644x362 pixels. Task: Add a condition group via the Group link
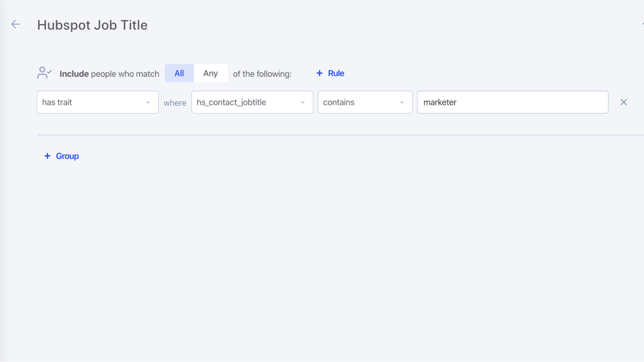tap(61, 156)
